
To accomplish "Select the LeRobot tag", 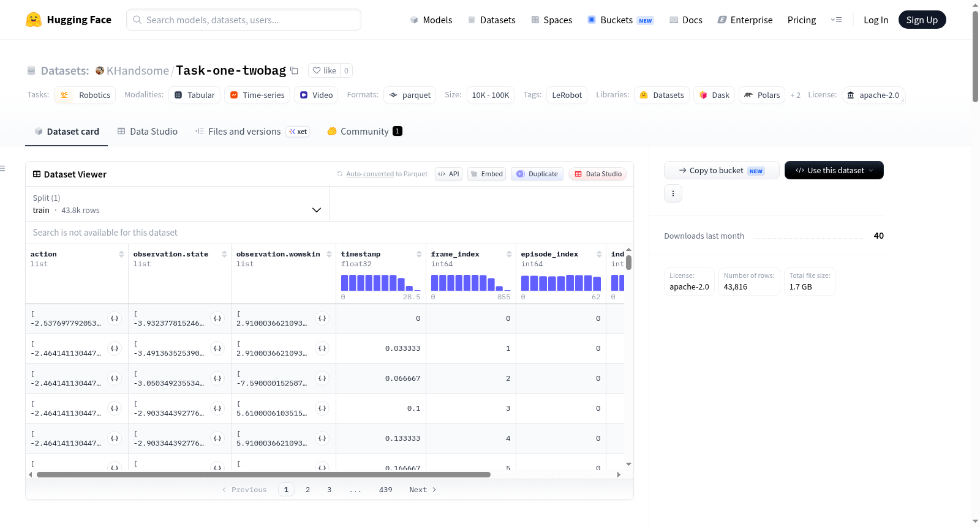I will (x=567, y=95).
